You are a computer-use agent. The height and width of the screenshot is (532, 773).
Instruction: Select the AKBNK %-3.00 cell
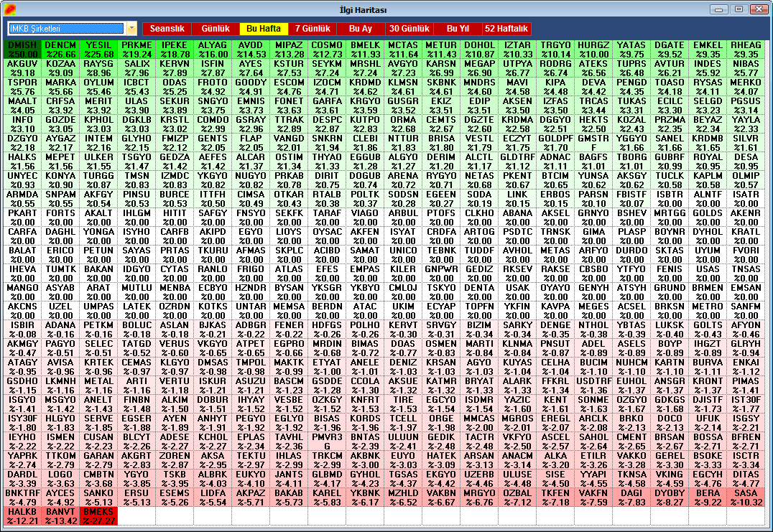(365, 460)
